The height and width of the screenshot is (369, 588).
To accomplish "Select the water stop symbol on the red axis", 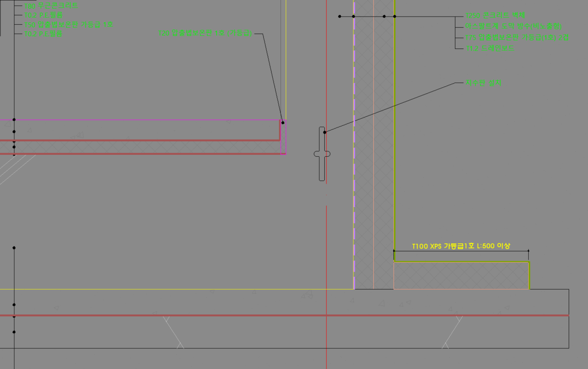I will tap(322, 154).
